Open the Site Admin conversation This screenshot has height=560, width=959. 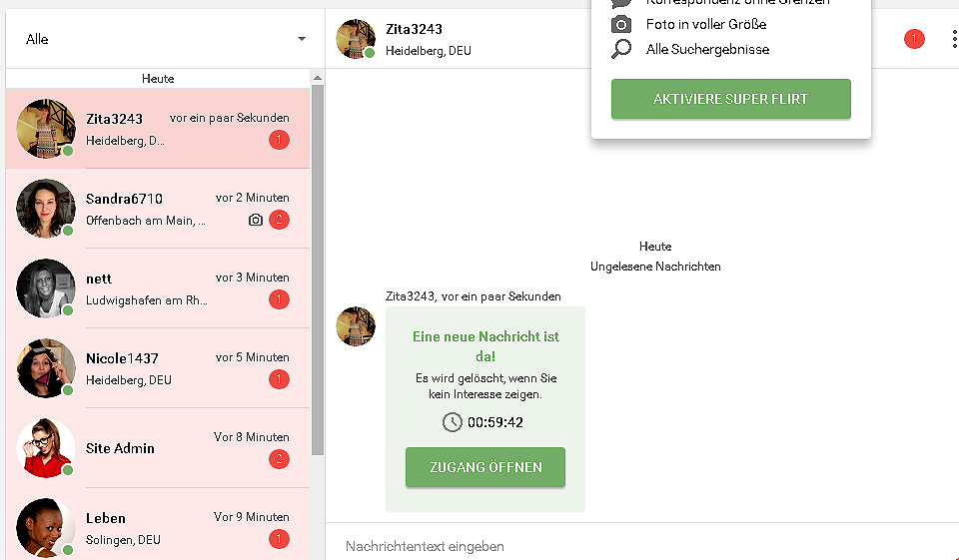pyautogui.click(x=160, y=448)
